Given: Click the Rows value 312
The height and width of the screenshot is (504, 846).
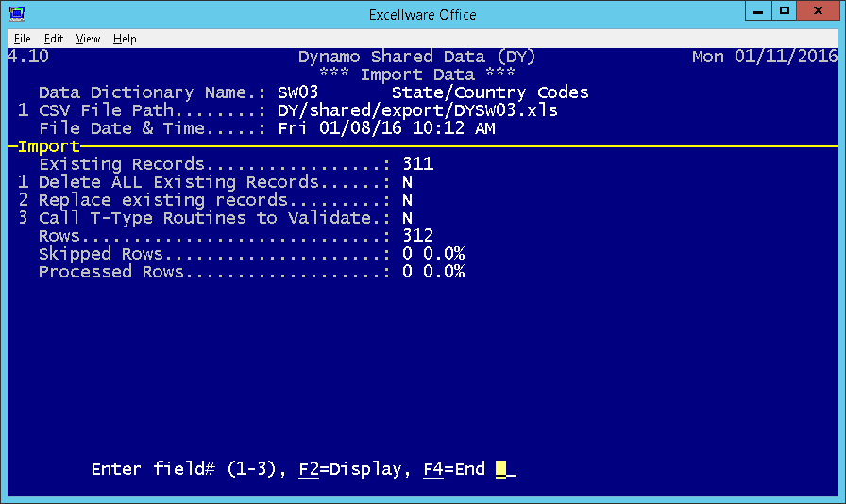Looking at the screenshot, I should [x=418, y=235].
